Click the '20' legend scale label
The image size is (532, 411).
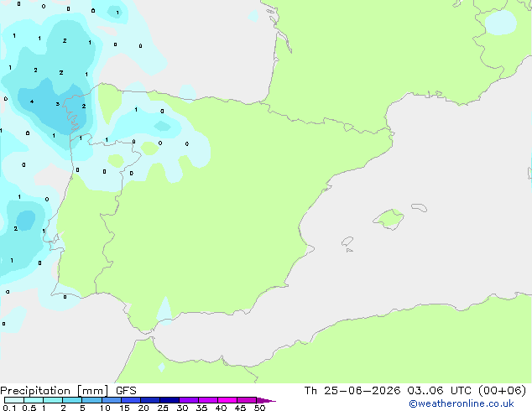pyautogui.click(x=143, y=408)
